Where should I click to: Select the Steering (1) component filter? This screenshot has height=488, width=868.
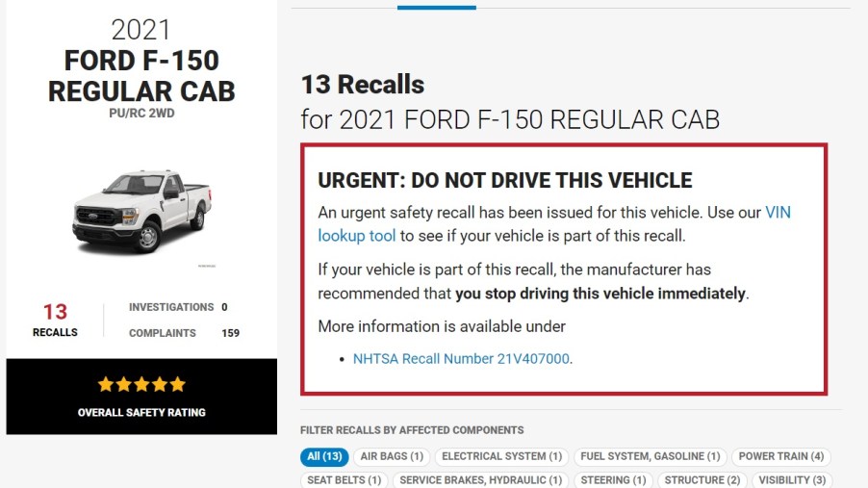(613, 479)
